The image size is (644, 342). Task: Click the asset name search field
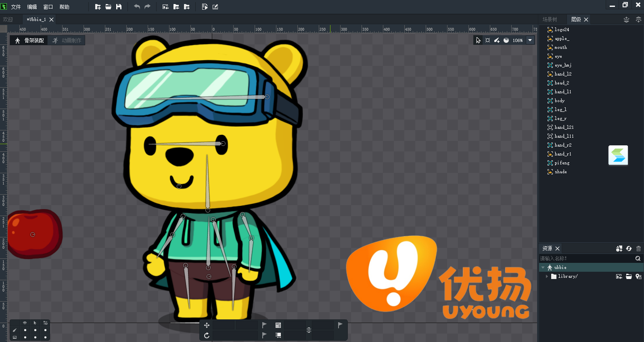pos(585,258)
